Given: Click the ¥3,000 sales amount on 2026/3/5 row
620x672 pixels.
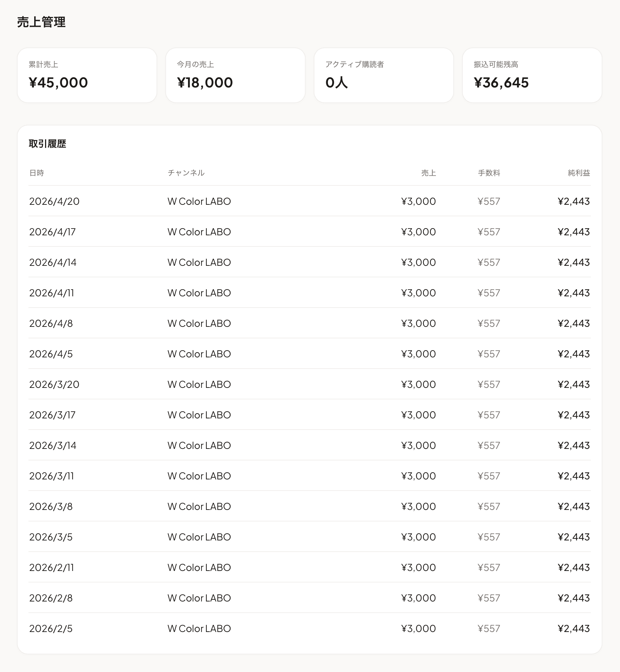Looking at the screenshot, I should pyautogui.click(x=418, y=537).
